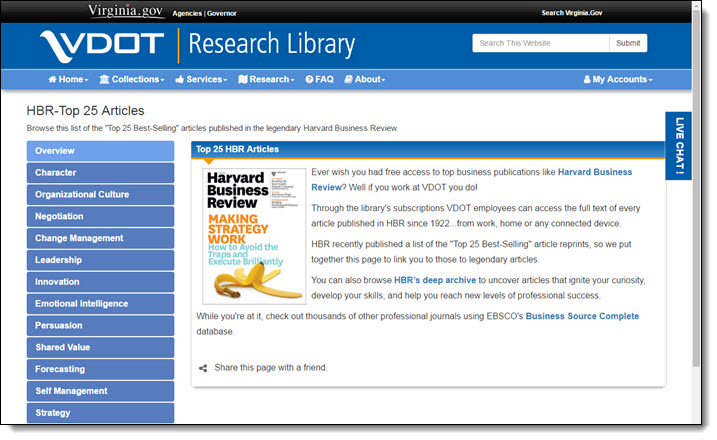Open the Organizational Culture tab
717x440 pixels.
[101, 195]
